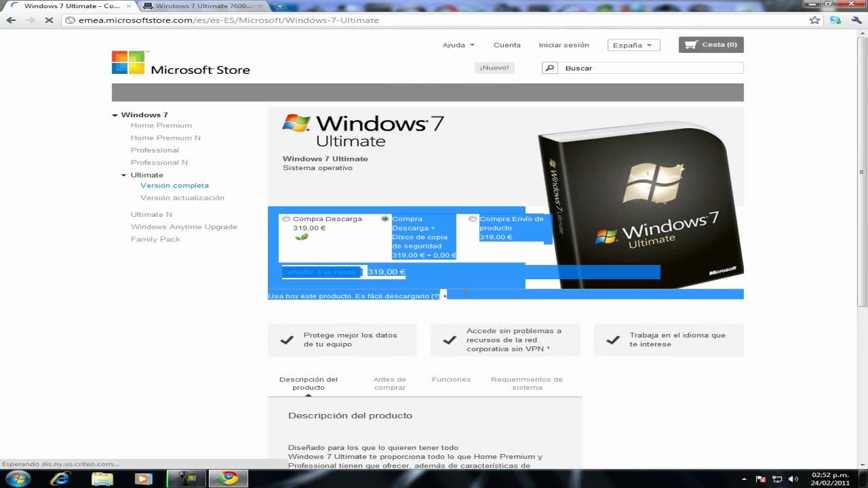The width and height of the screenshot is (868, 488).
Task: Click añadir a la cesta button
Action: click(x=322, y=272)
